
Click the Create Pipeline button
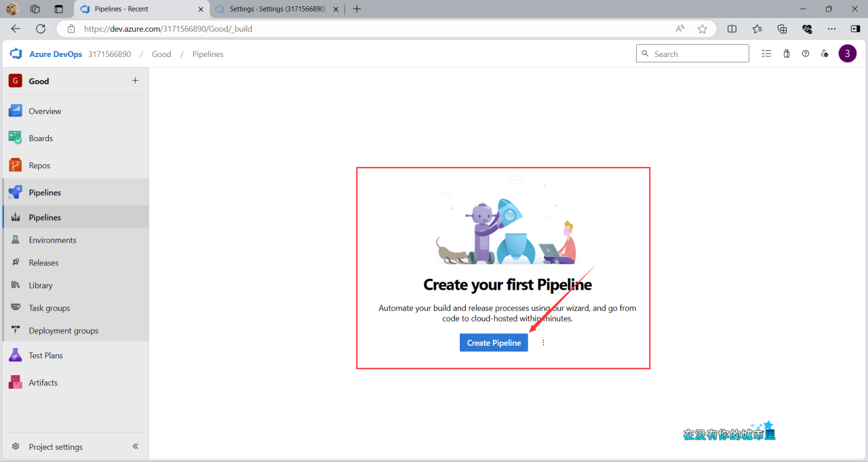tap(494, 343)
